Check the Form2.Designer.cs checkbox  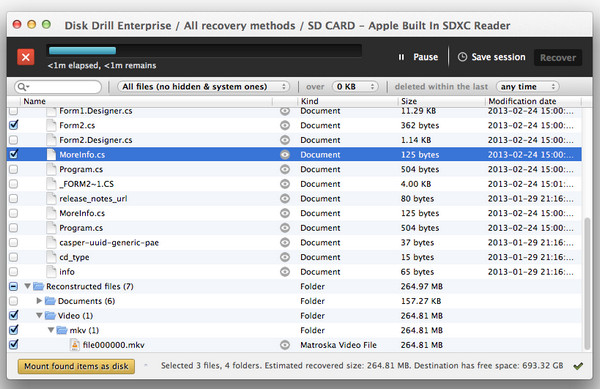[x=13, y=140]
